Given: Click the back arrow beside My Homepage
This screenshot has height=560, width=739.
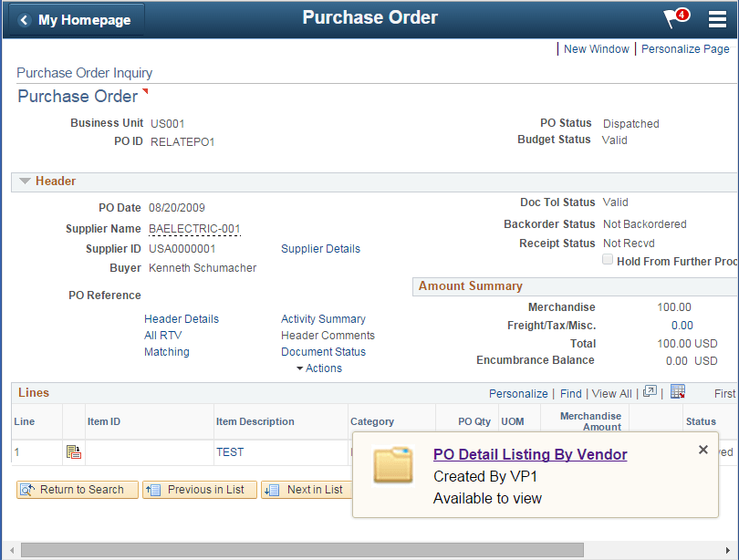Looking at the screenshot, I should (22, 18).
